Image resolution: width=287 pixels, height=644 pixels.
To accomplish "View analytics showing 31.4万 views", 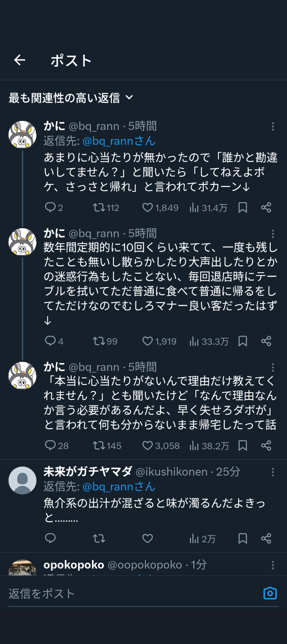I will [208, 208].
